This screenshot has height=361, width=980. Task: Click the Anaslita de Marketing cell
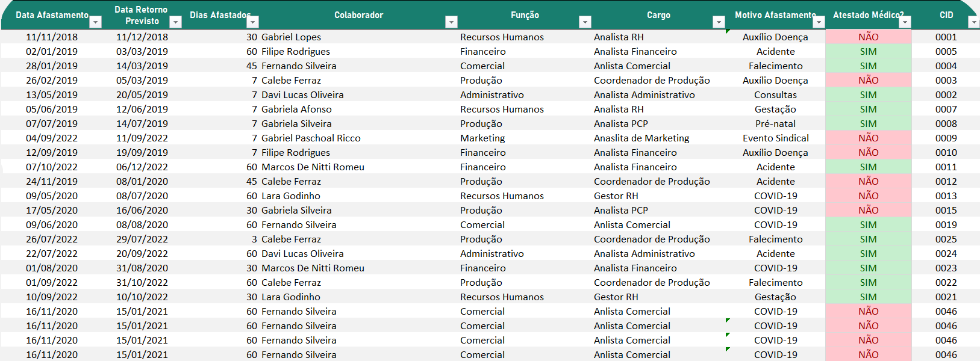(641, 138)
